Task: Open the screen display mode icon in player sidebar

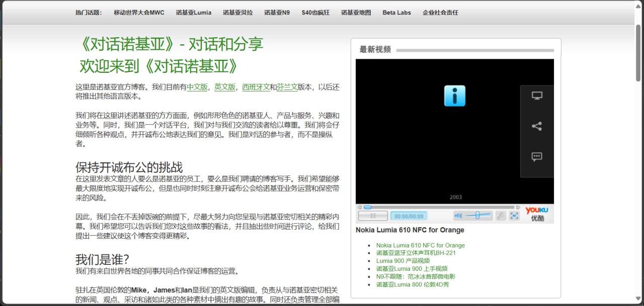Action: click(x=537, y=95)
